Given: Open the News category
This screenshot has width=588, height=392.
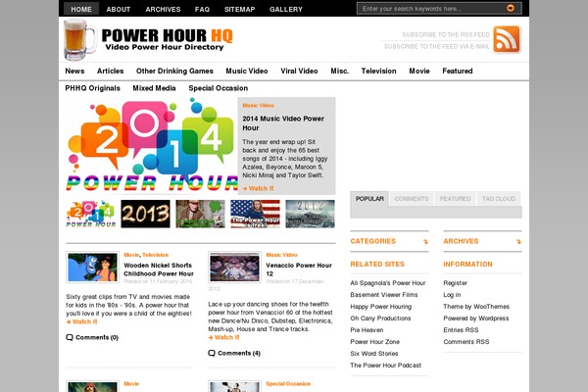Looking at the screenshot, I should tap(74, 71).
